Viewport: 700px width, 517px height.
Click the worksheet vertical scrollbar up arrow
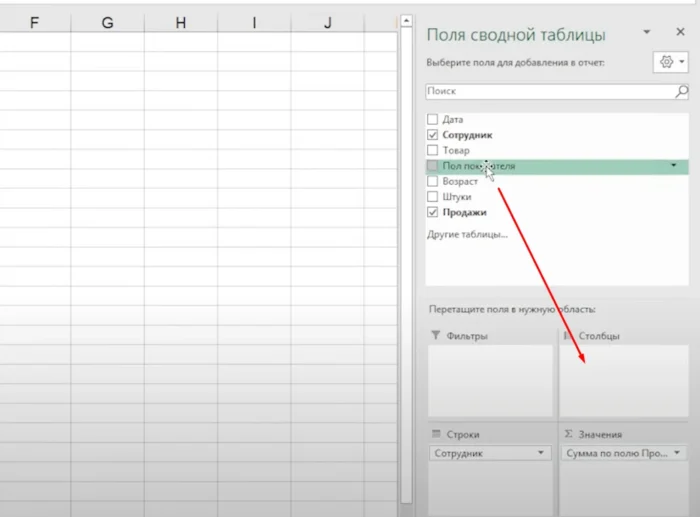point(406,20)
